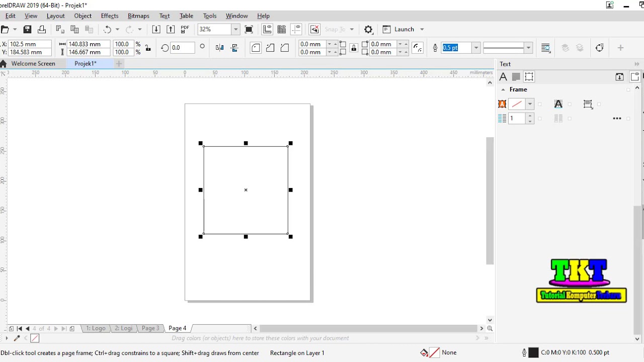Image resolution: width=644 pixels, height=362 pixels.
Task: Expand the undo history dropdown arrow
Action: 117,30
